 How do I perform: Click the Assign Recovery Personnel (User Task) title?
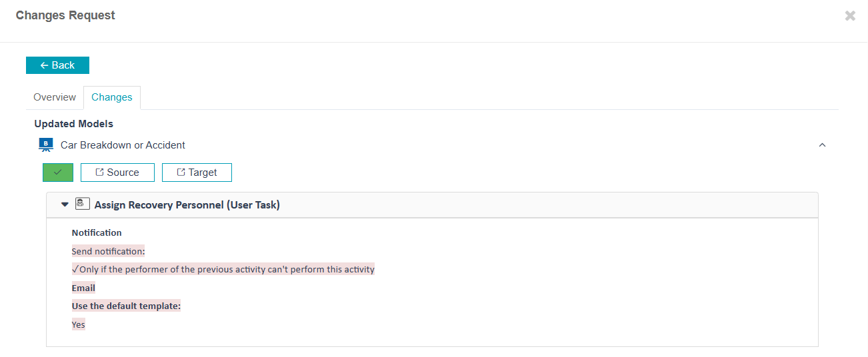[187, 205]
